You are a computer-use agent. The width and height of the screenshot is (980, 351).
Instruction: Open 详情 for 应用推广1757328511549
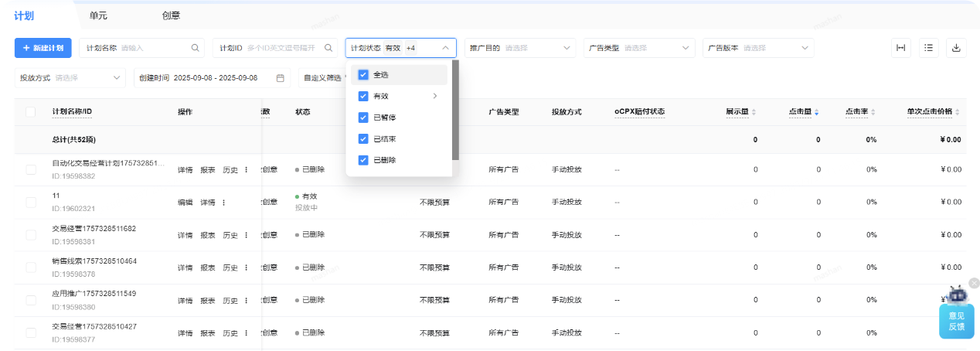click(185, 300)
